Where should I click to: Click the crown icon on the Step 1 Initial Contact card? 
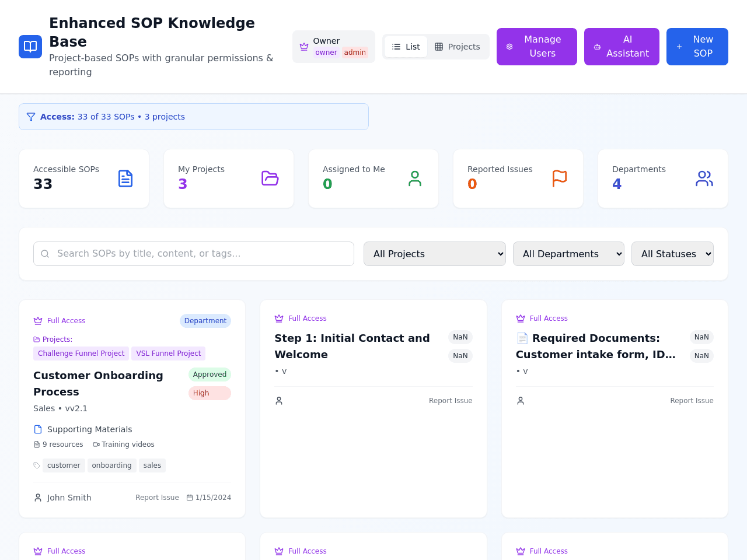[x=279, y=318]
